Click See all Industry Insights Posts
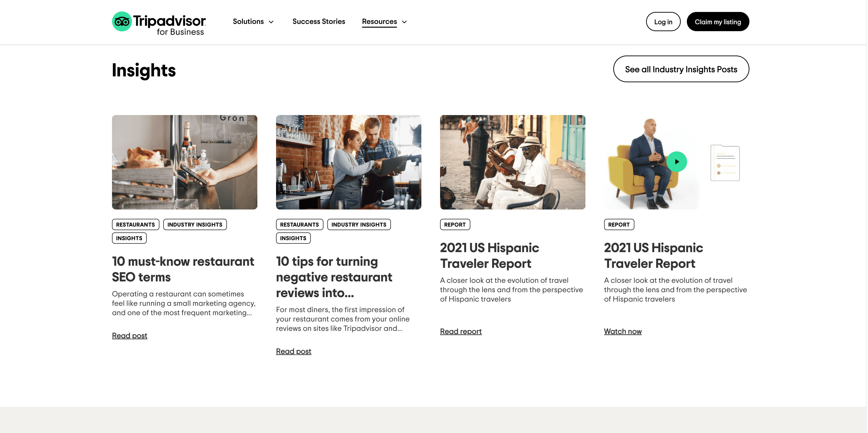The height and width of the screenshot is (433, 868). pyautogui.click(x=681, y=69)
